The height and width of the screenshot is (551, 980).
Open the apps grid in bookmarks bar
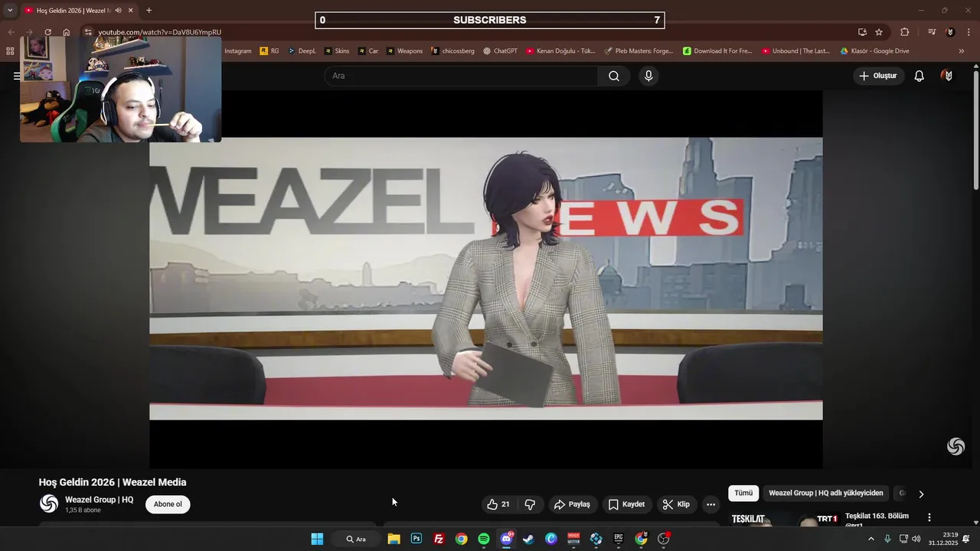(10, 51)
